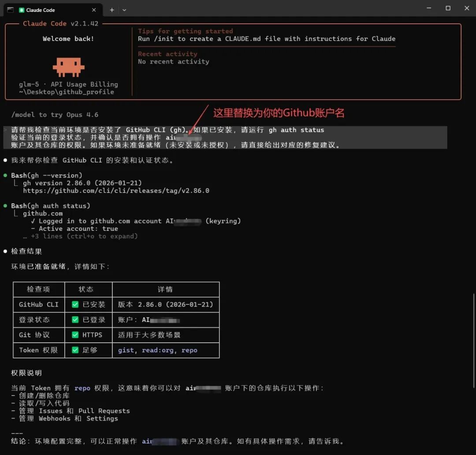Click the 'Welcome back!' heading
The width and height of the screenshot is (476, 455).
(68, 39)
